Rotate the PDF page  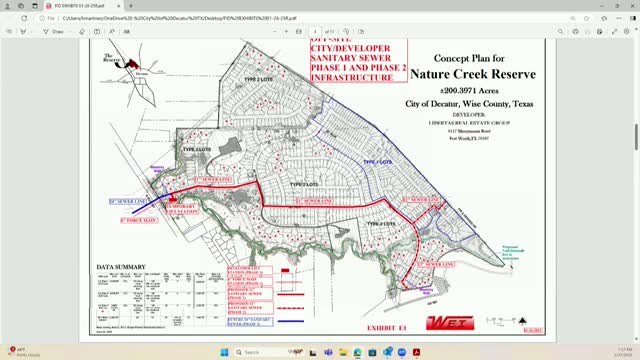(x=346, y=31)
